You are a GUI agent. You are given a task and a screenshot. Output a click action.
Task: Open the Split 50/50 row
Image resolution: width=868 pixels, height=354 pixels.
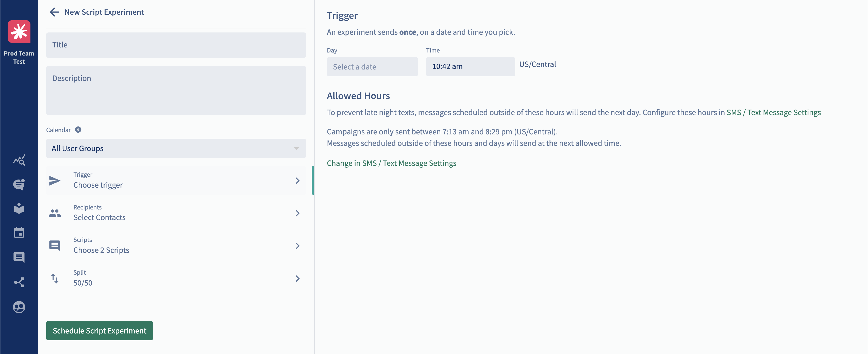point(176,278)
